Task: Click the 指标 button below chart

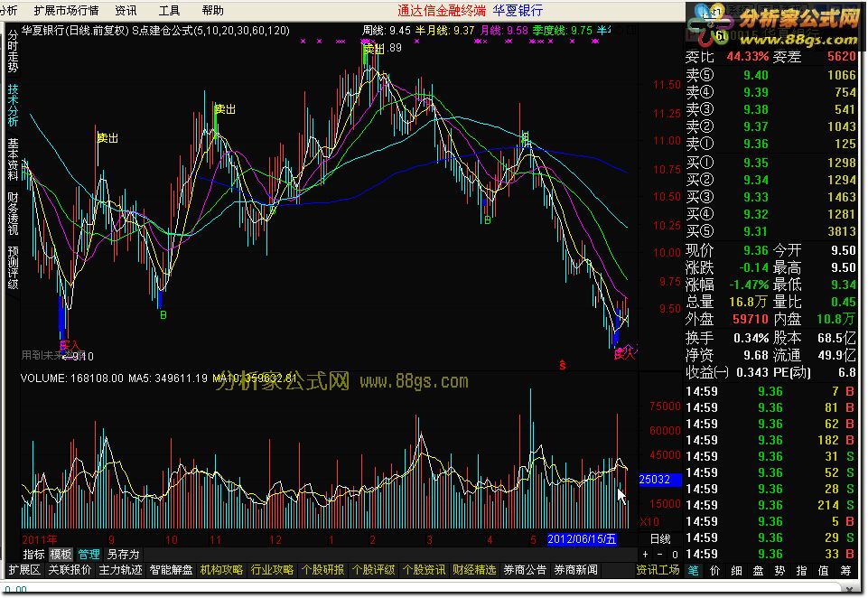Action: tap(33, 555)
